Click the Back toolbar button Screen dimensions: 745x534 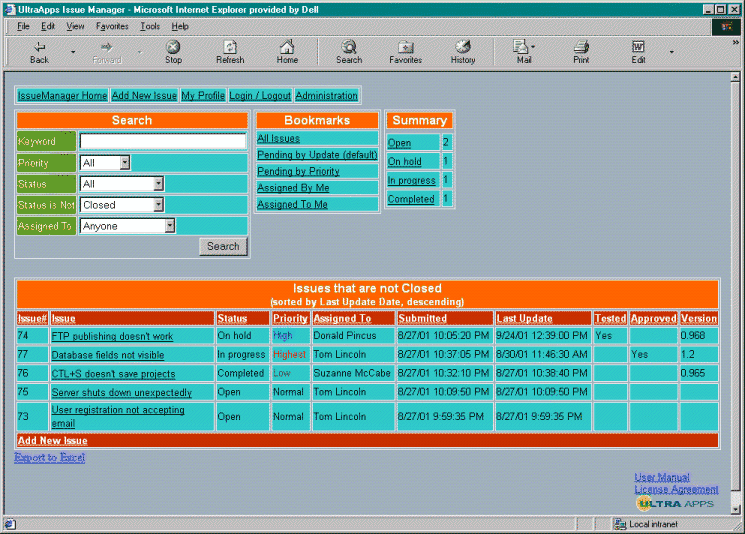coord(39,52)
